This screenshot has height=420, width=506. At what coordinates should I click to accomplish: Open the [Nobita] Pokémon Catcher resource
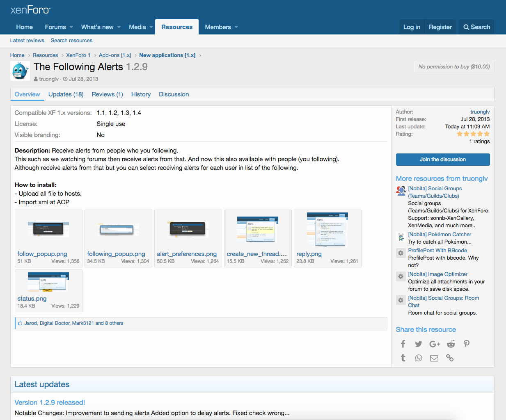440,235
